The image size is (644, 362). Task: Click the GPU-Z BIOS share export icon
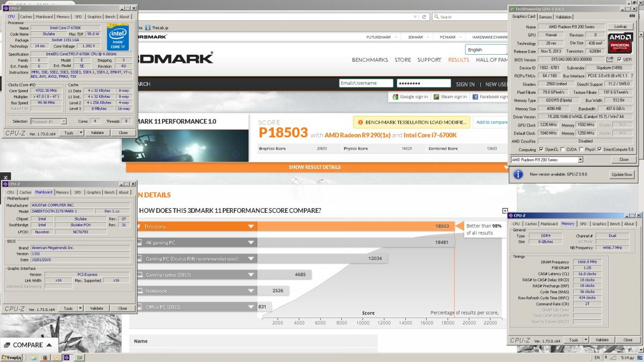tap(610, 60)
